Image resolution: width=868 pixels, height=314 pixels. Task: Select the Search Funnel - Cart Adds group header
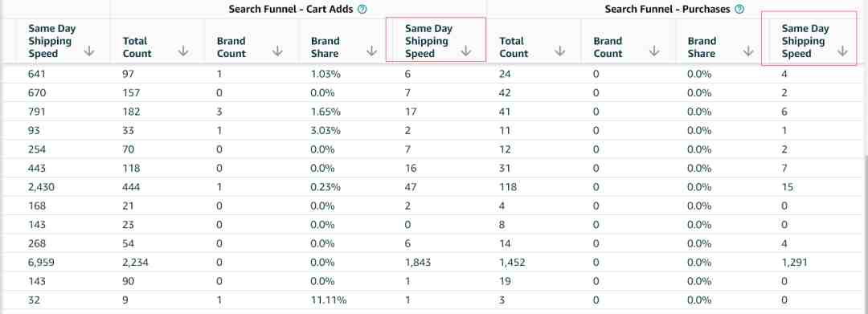292,9
